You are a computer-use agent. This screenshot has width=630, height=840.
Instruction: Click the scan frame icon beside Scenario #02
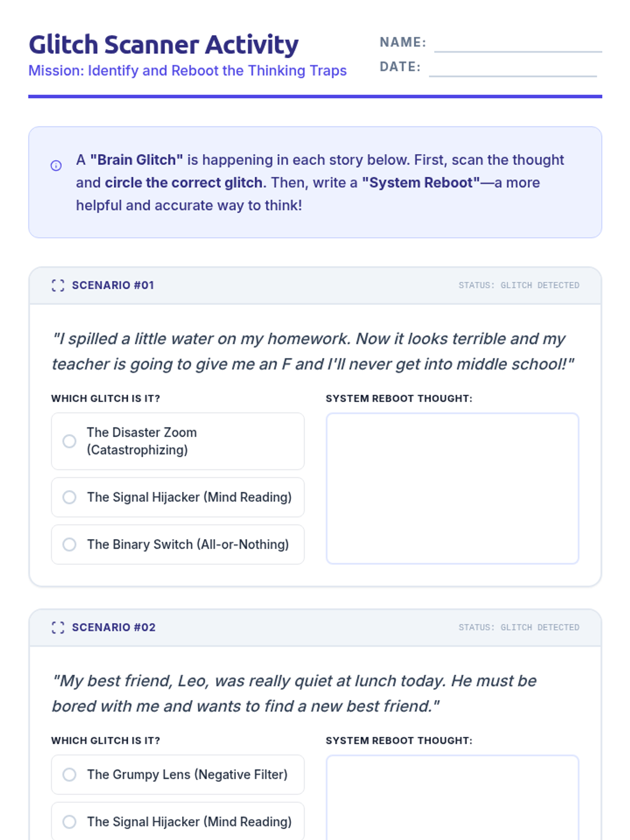pyautogui.click(x=58, y=627)
